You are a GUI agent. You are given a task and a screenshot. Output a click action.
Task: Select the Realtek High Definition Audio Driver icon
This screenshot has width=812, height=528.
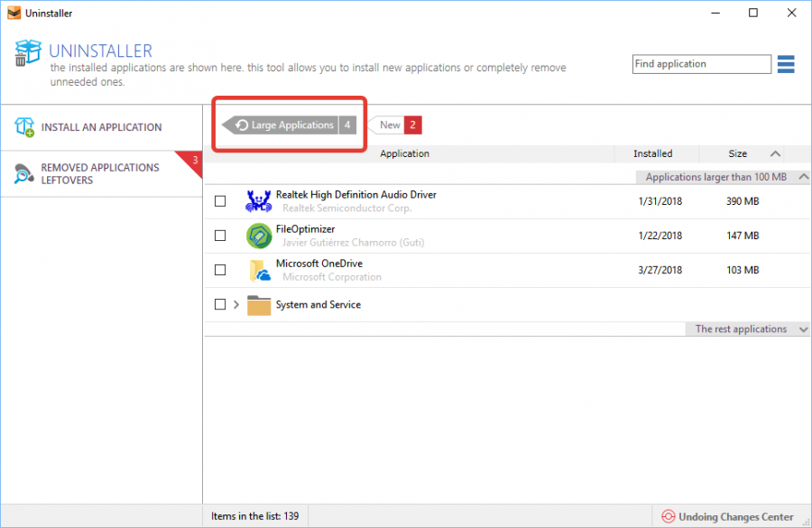[259, 200]
